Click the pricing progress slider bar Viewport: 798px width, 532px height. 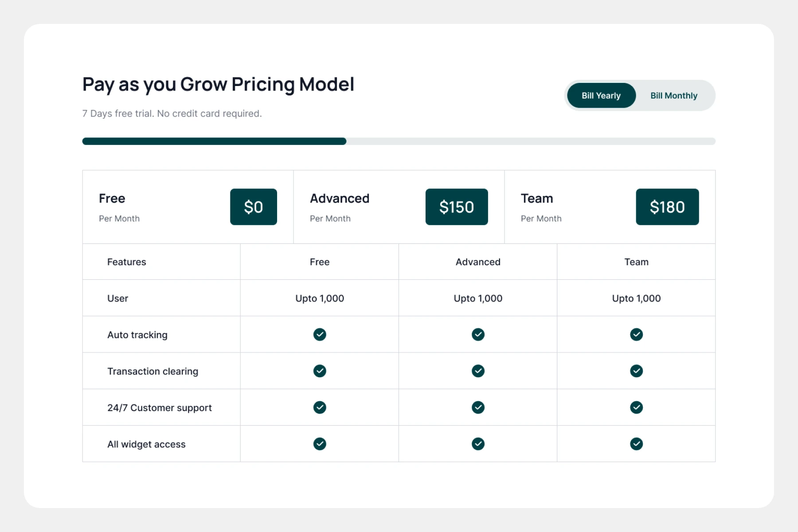(x=399, y=141)
